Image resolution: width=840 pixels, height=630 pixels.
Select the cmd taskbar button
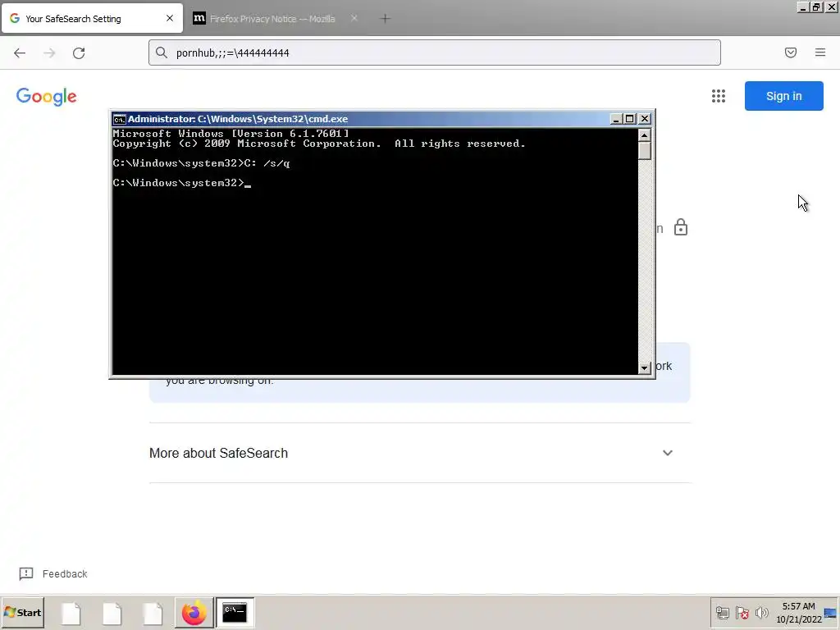[x=235, y=612]
